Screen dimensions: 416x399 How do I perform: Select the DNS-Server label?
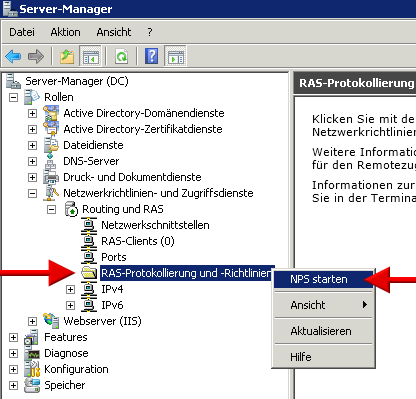91,161
